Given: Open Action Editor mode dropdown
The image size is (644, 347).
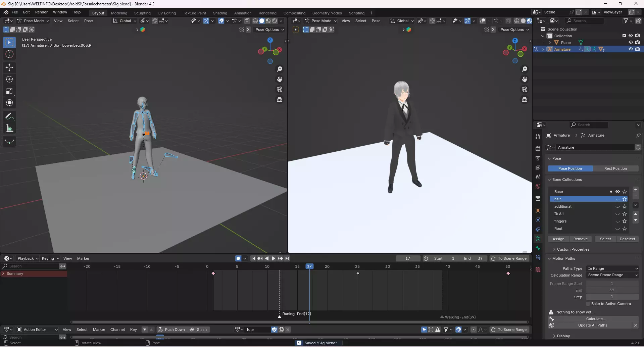Looking at the screenshot, I should (37, 330).
